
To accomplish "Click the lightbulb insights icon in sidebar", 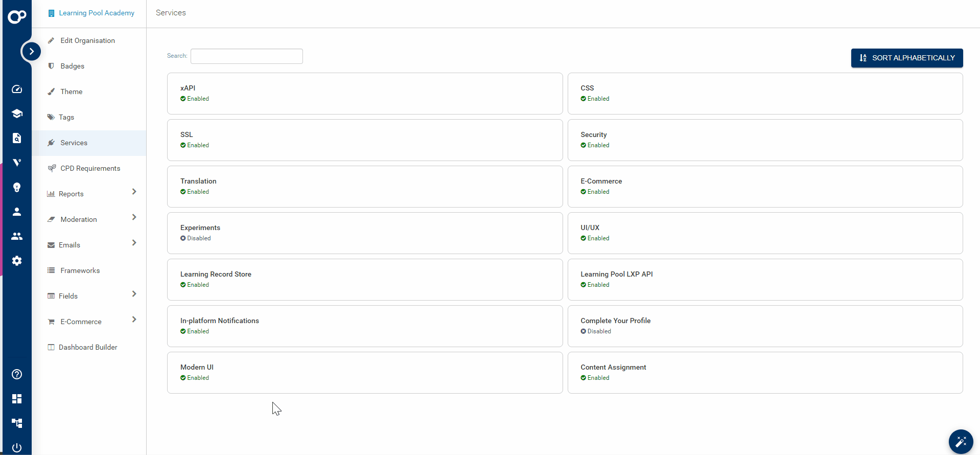I will [x=17, y=187].
